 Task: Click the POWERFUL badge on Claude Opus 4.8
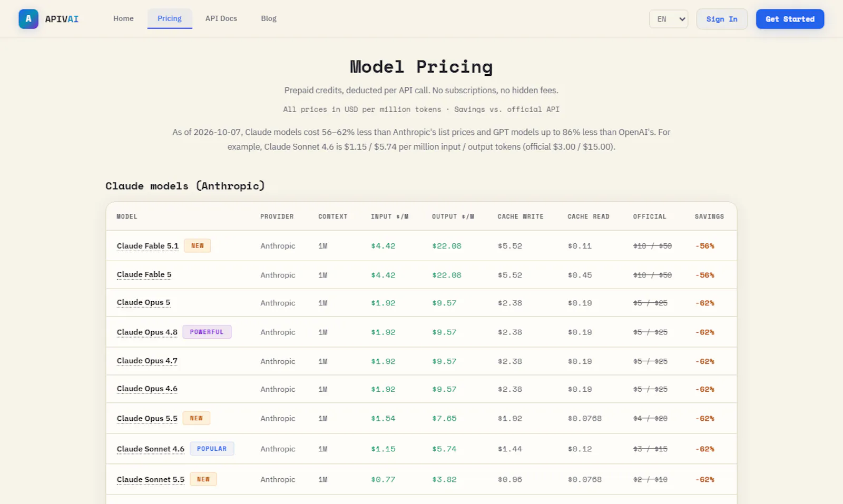tap(207, 332)
